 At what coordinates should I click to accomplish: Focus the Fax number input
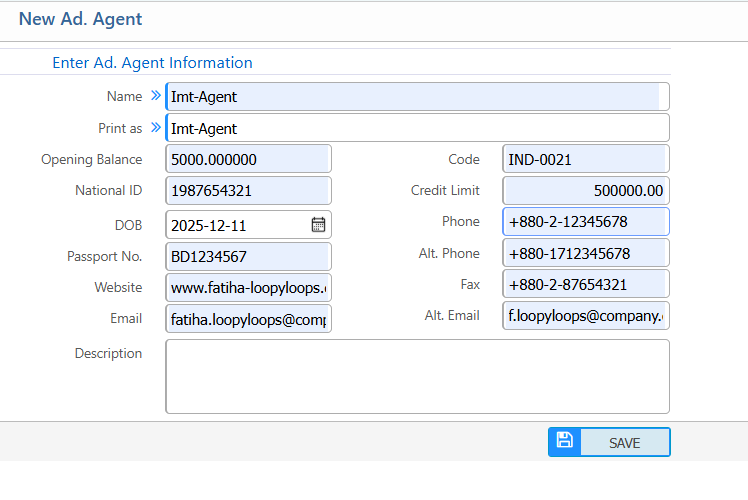click(585, 284)
